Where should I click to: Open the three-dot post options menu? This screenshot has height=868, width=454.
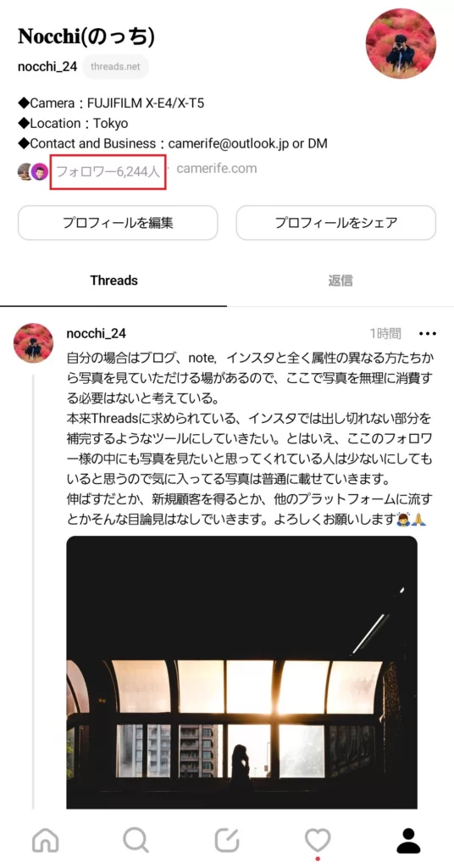point(428,334)
